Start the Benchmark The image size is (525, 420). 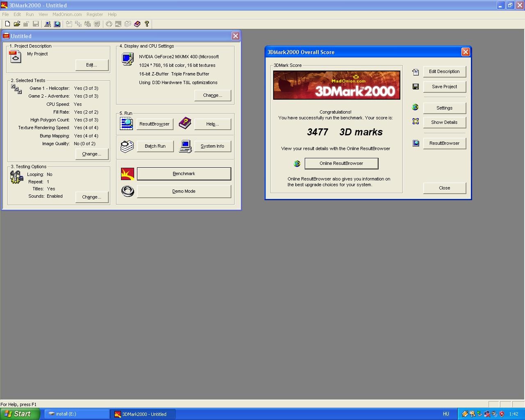click(x=184, y=173)
